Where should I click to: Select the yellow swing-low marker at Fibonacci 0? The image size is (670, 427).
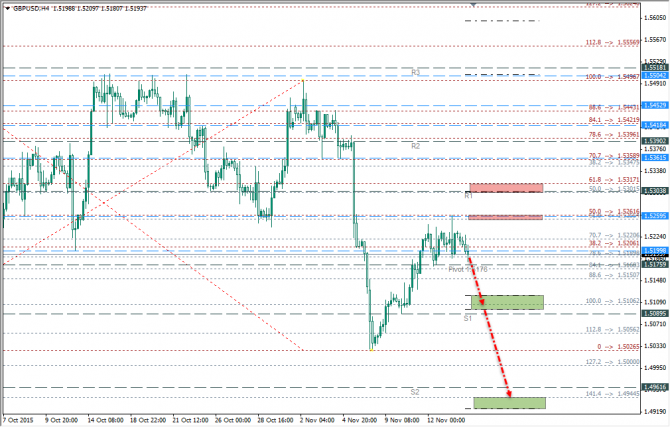pyautogui.click(x=372, y=350)
